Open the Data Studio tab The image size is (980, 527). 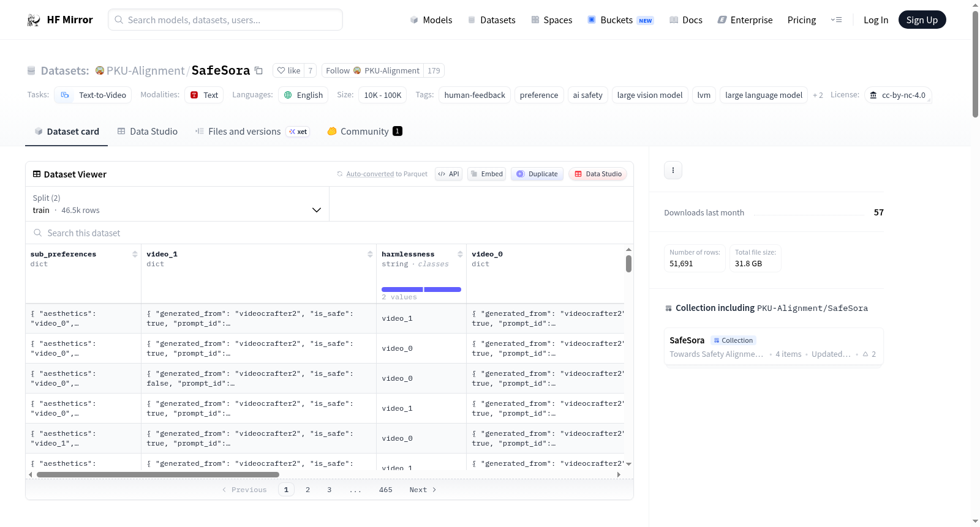148,132
